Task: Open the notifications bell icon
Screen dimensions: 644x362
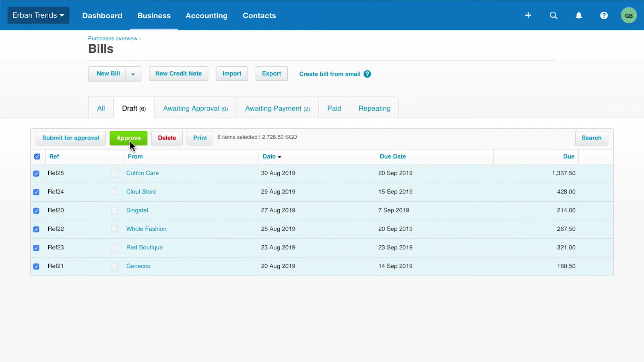Action: (x=579, y=15)
